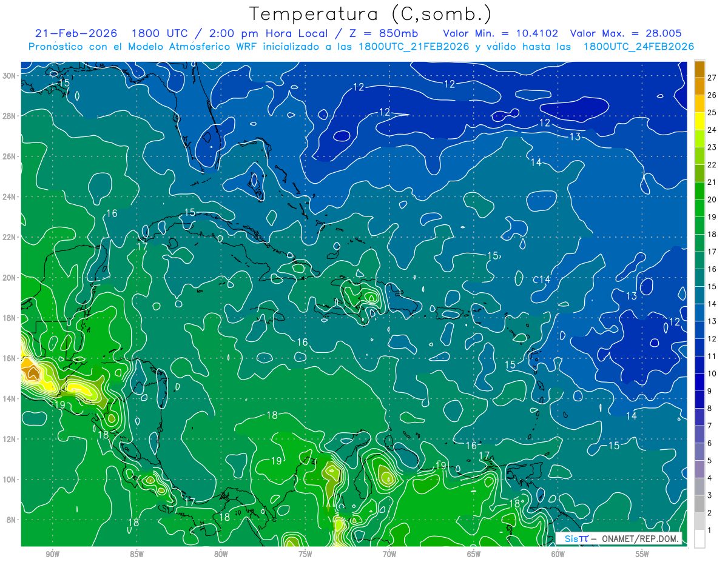Click the '90W' longitude axis label

tap(52, 554)
